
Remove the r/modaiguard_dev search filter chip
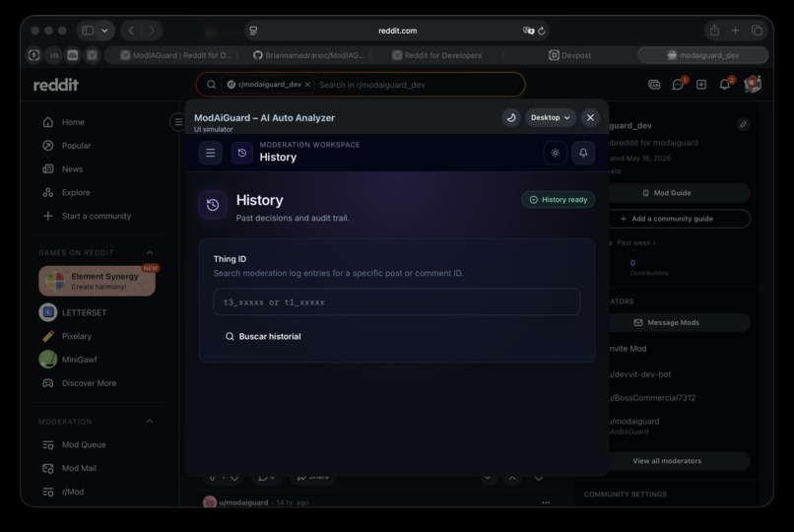tap(307, 85)
